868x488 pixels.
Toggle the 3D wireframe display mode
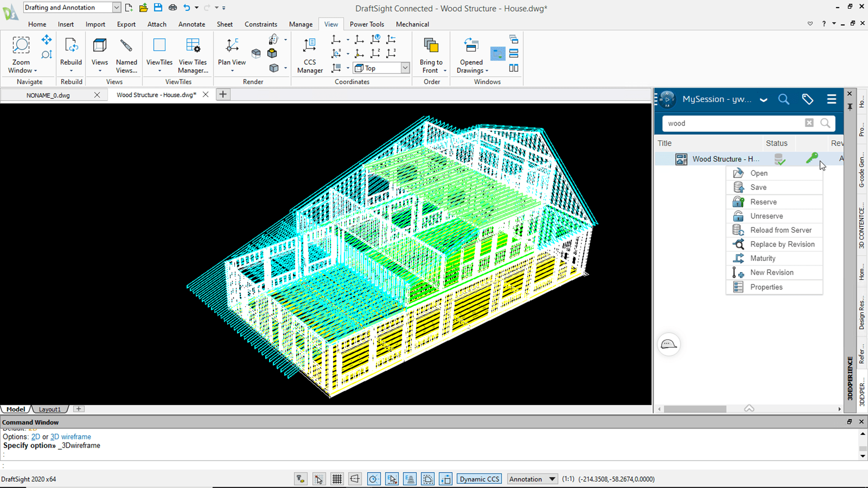pyautogui.click(x=71, y=436)
